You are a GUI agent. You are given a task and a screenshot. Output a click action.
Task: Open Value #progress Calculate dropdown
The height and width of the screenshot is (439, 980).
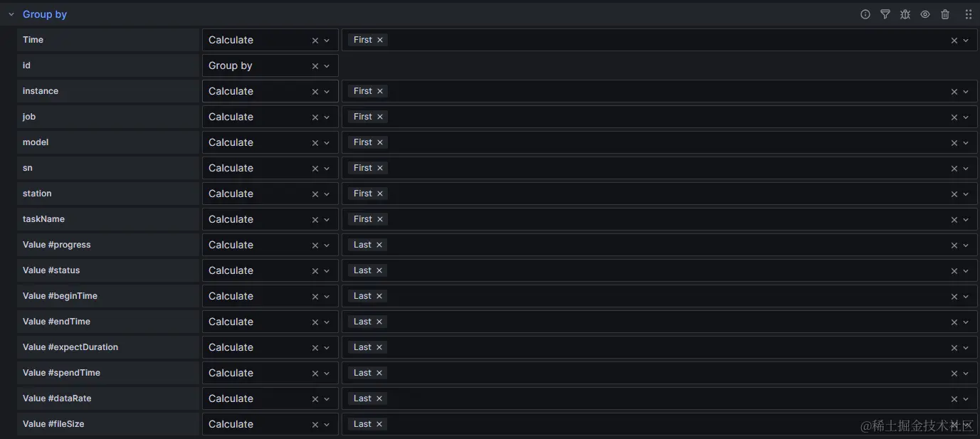click(327, 245)
